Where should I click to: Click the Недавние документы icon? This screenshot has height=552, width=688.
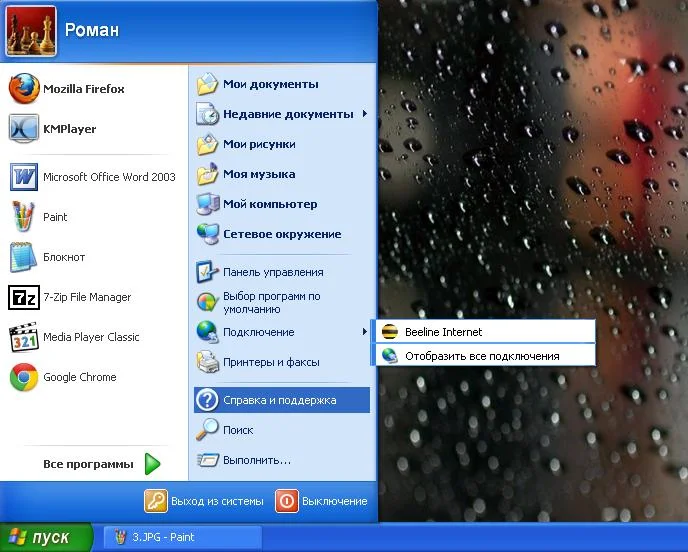tap(207, 114)
